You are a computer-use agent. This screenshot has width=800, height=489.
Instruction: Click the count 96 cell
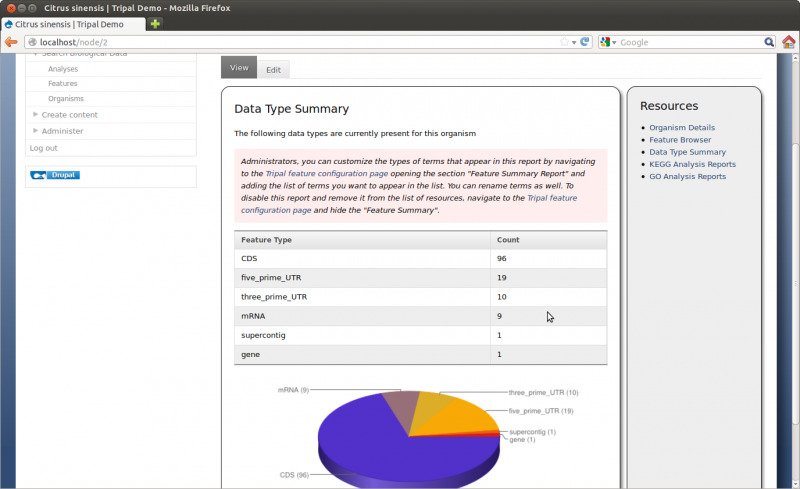[x=548, y=259]
